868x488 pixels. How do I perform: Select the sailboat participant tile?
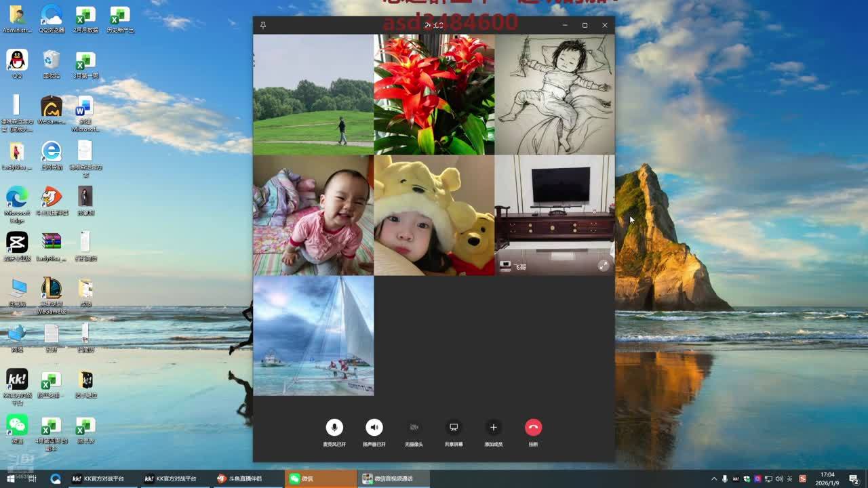[313, 335]
